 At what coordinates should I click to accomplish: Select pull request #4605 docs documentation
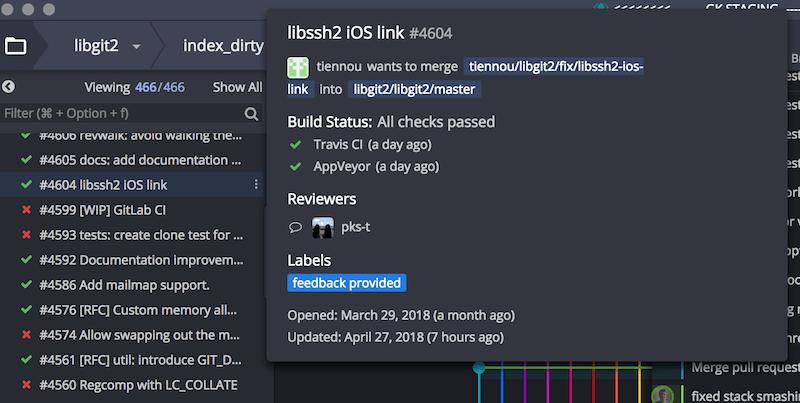[x=132, y=160]
